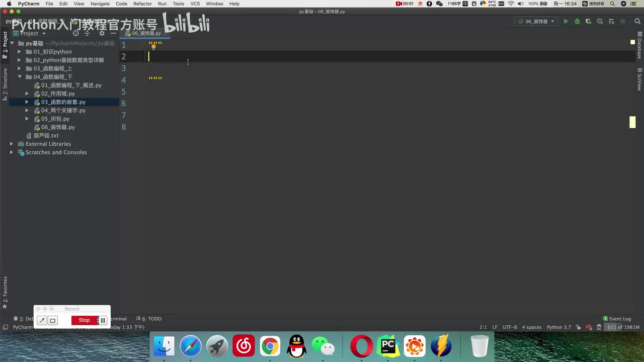
Task: Open Trash from the Dock
Action: 479,346
